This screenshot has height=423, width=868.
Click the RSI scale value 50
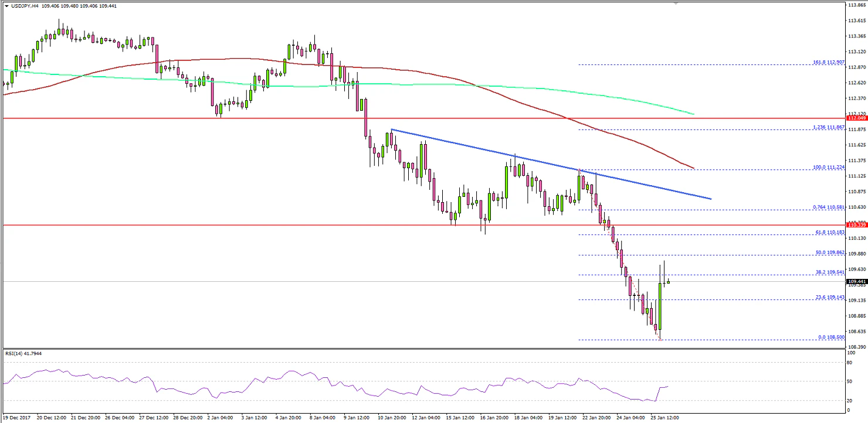[x=850, y=381]
